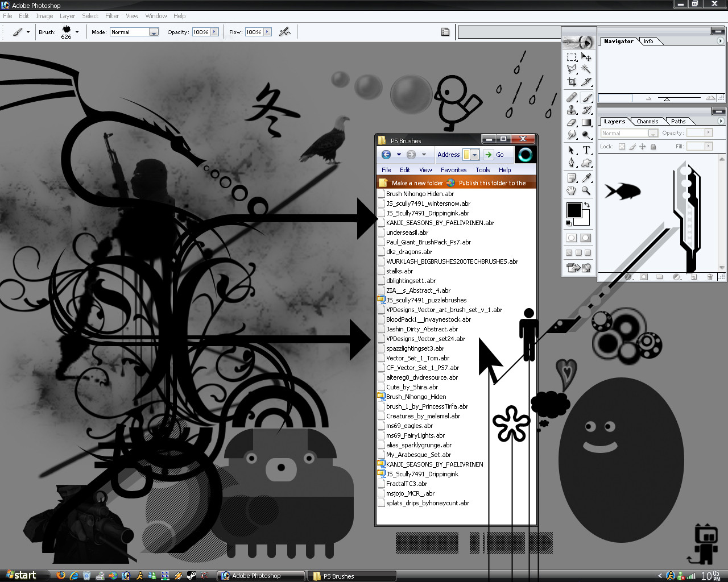Pick the Polygonal Lasso tool

(572, 69)
